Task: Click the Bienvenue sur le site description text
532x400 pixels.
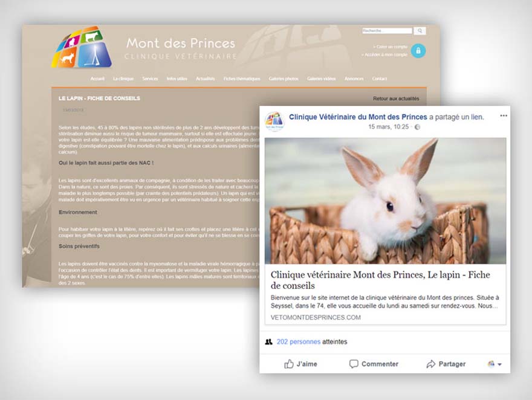Action: [384, 302]
